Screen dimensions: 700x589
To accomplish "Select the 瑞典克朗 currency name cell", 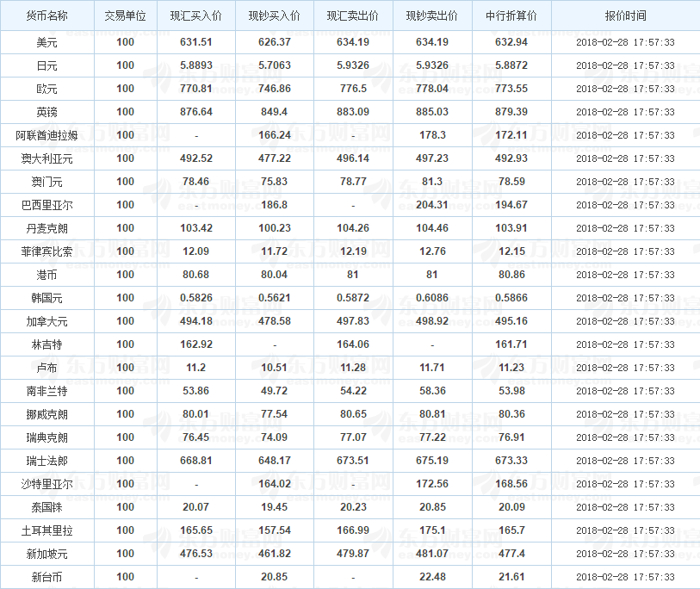I will [x=46, y=437].
